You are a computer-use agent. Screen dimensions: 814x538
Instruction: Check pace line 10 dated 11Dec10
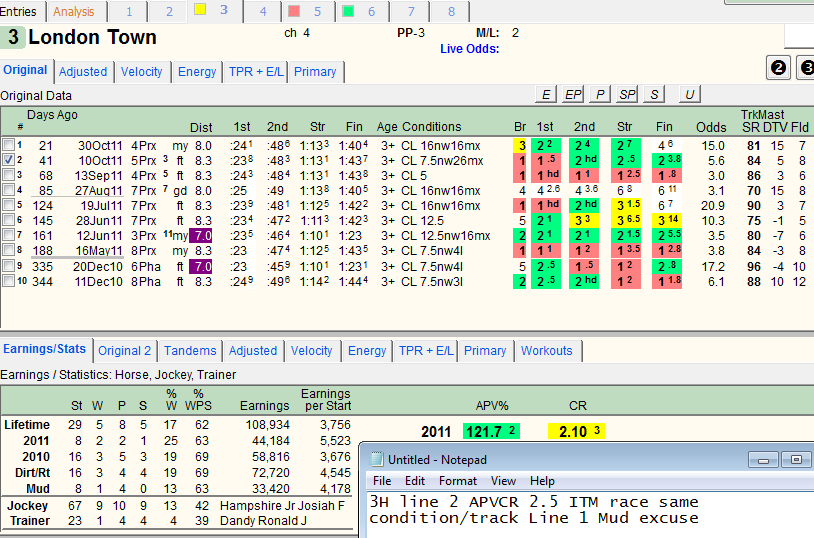(8, 281)
